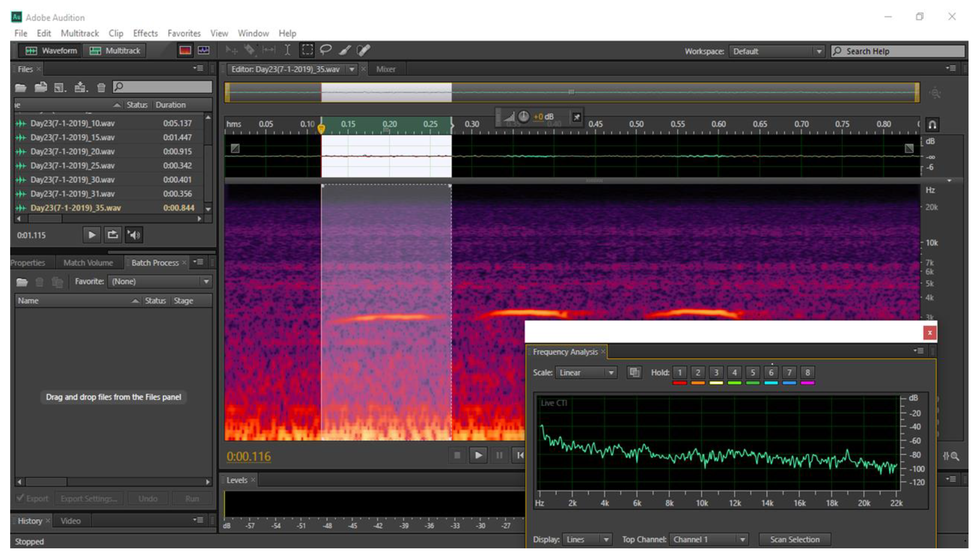The width and height of the screenshot is (980, 559).
Task: Select the Marquee Selection tool
Action: click(307, 50)
